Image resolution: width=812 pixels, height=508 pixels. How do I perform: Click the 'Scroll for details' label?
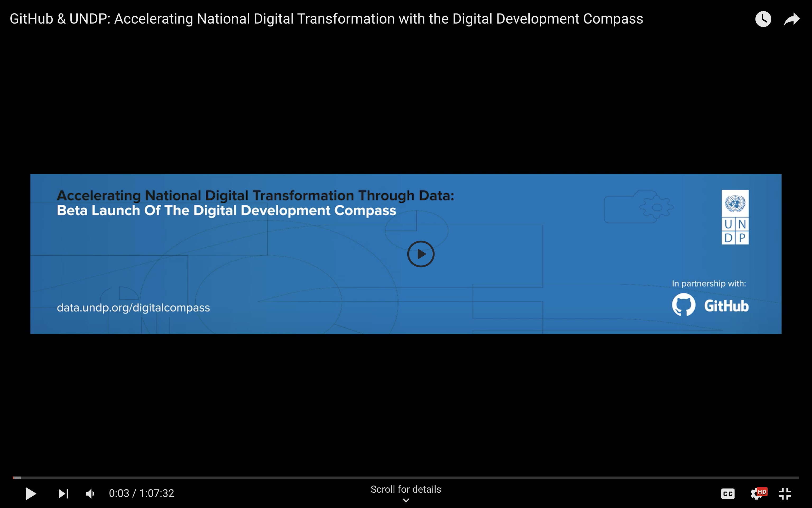[406, 489]
